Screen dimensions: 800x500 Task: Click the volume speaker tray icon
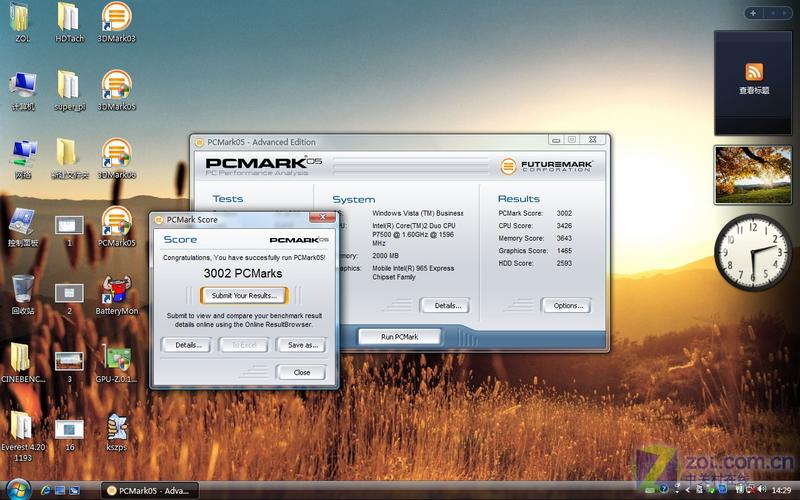click(x=761, y=489)
